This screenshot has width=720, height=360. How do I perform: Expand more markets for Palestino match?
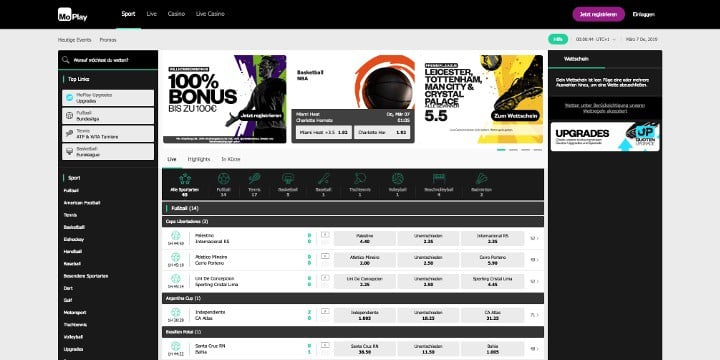(x=534, y=238)
